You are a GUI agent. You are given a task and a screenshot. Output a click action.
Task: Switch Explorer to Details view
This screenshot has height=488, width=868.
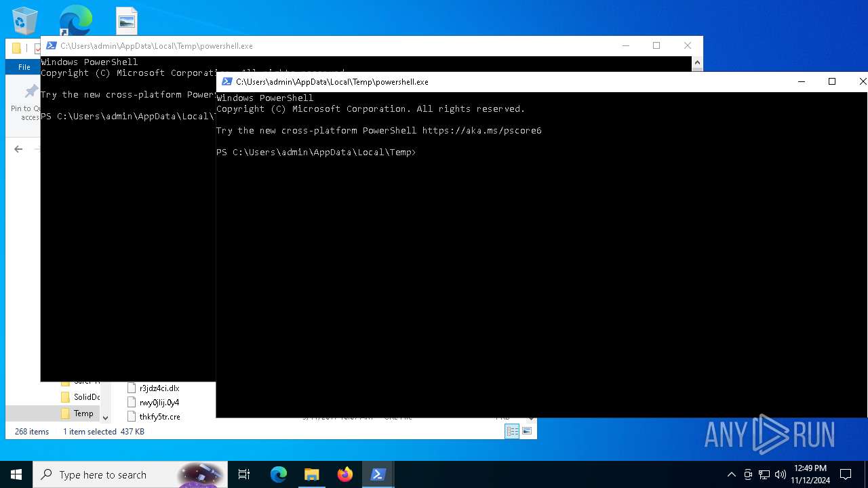[x=513, y=431]
